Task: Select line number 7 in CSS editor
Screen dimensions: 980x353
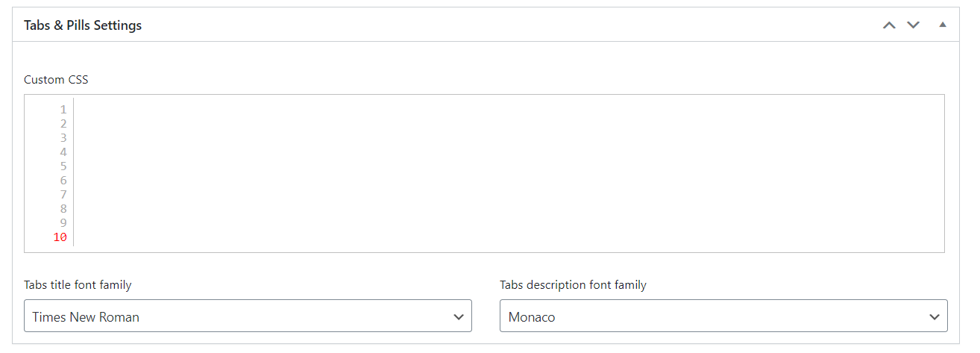Action: point(63,195)
